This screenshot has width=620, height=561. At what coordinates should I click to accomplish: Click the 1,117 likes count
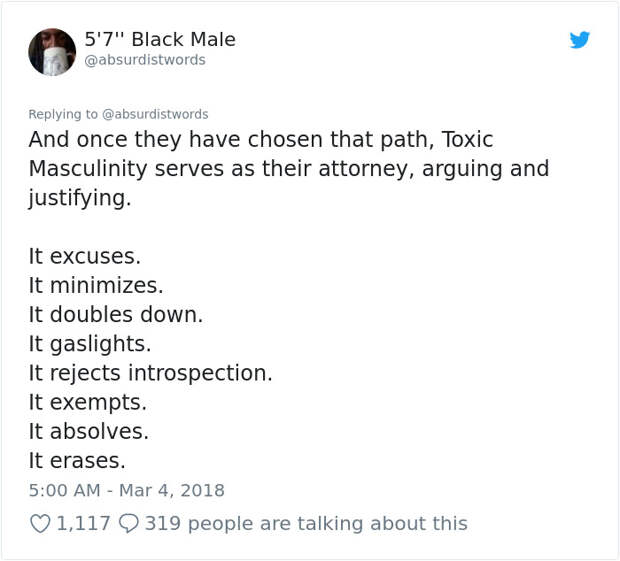pos(83,523)
